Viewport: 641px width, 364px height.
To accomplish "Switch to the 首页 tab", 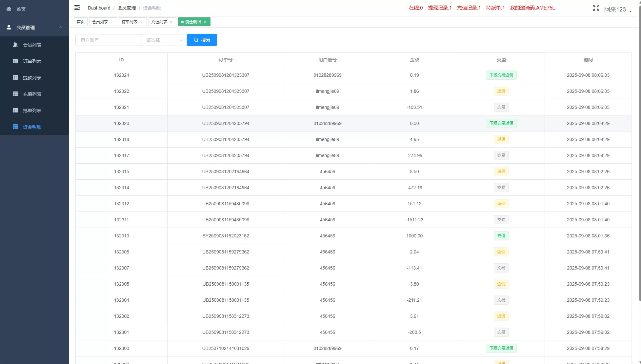I will 81,22.
